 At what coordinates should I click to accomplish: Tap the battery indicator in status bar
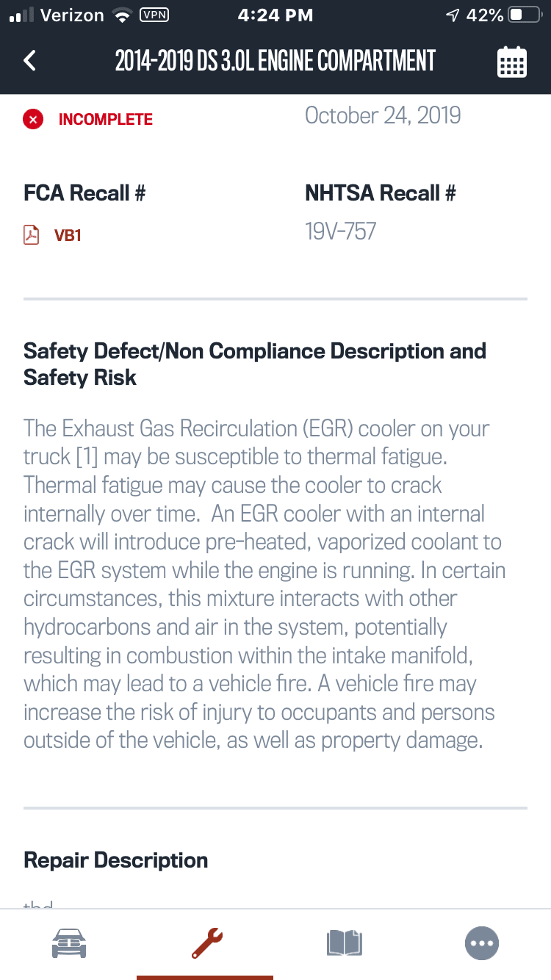point(525,15)
